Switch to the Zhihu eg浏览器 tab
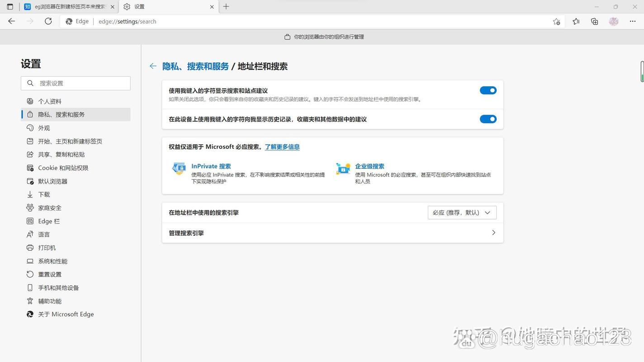Screen dimensions: 644x362 pos(70,7)
